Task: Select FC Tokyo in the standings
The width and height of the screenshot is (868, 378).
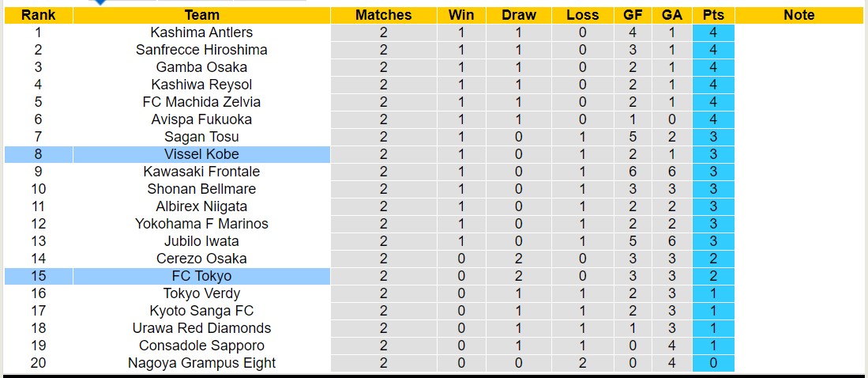Action: click(201, 276)
